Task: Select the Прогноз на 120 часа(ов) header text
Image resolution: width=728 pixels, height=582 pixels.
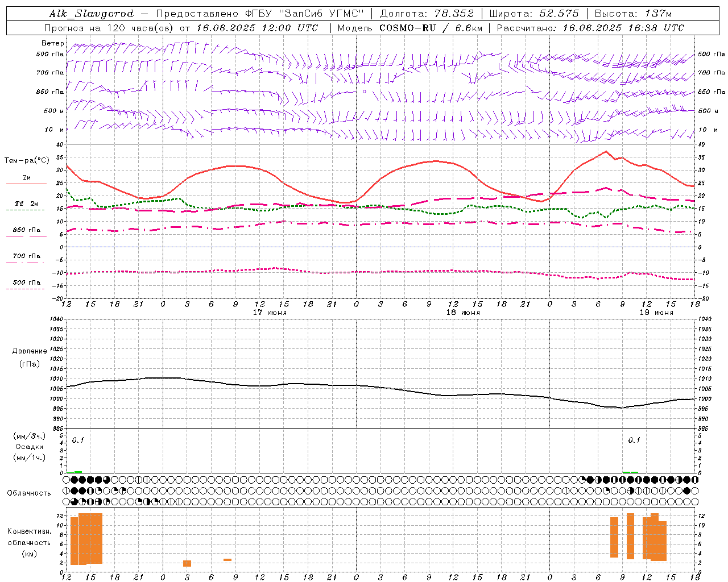Action: point(109,28)
